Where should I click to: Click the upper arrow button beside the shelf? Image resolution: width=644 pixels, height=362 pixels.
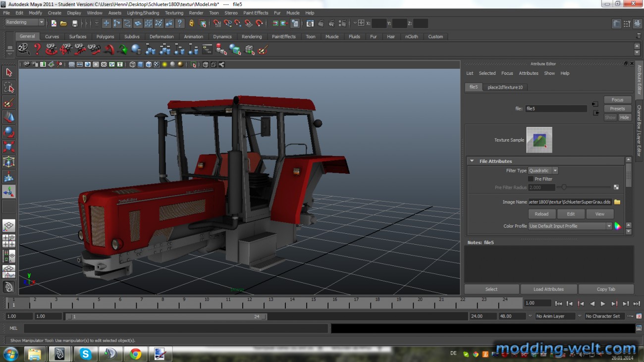637,46
